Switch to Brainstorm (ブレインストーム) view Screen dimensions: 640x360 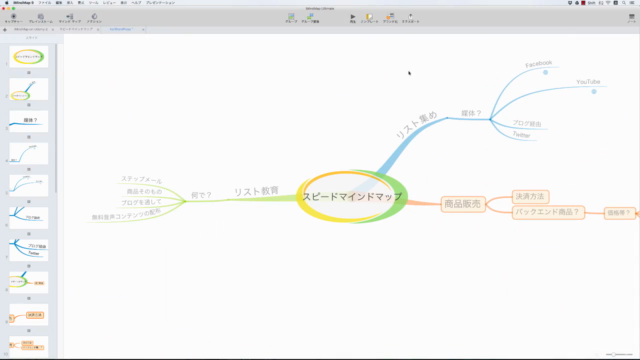[x=40, y=18]
